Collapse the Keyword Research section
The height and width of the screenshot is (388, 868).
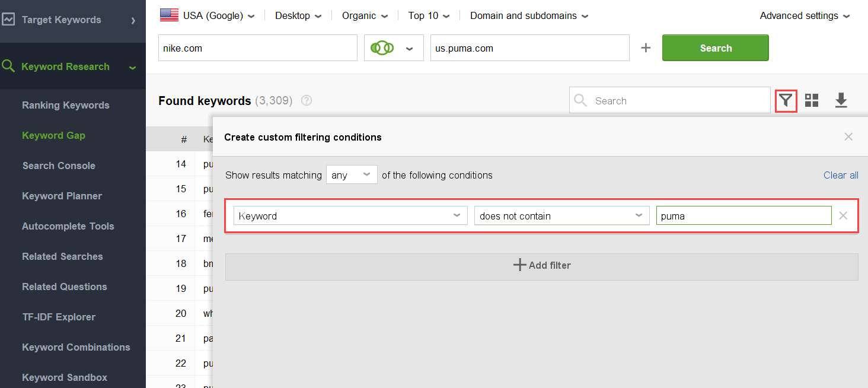[133, 68]
